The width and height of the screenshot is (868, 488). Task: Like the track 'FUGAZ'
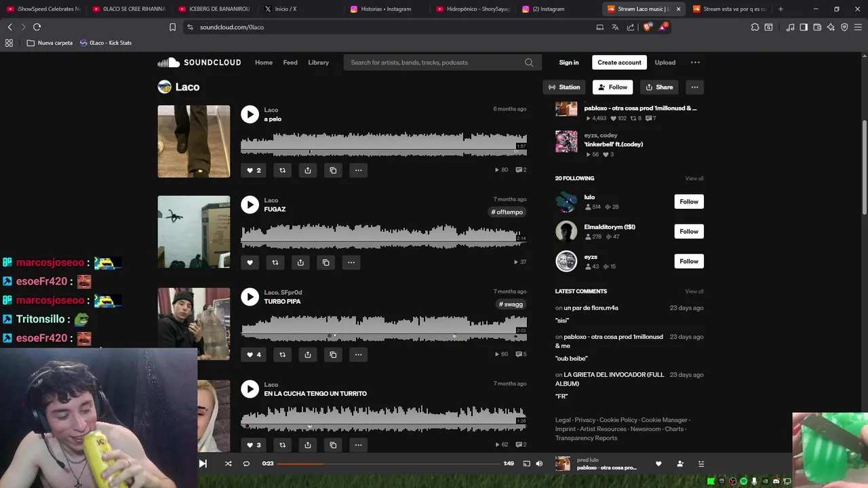(250, 262)
